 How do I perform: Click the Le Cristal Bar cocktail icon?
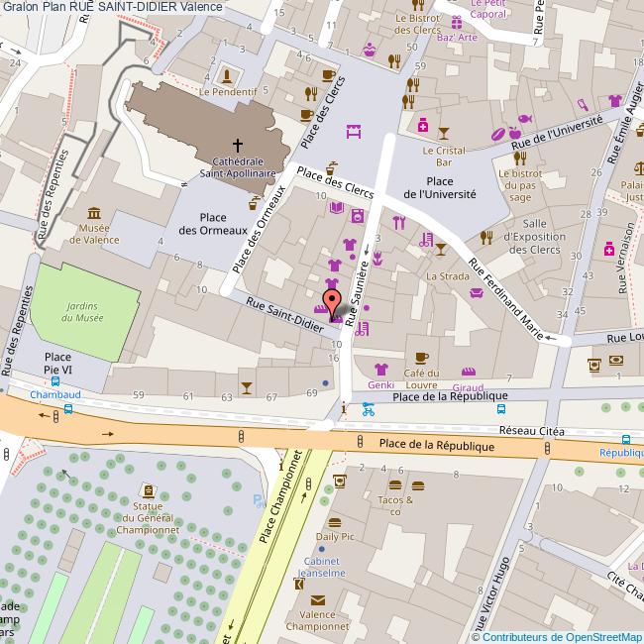pyautogui.click(x=443, y=132)
